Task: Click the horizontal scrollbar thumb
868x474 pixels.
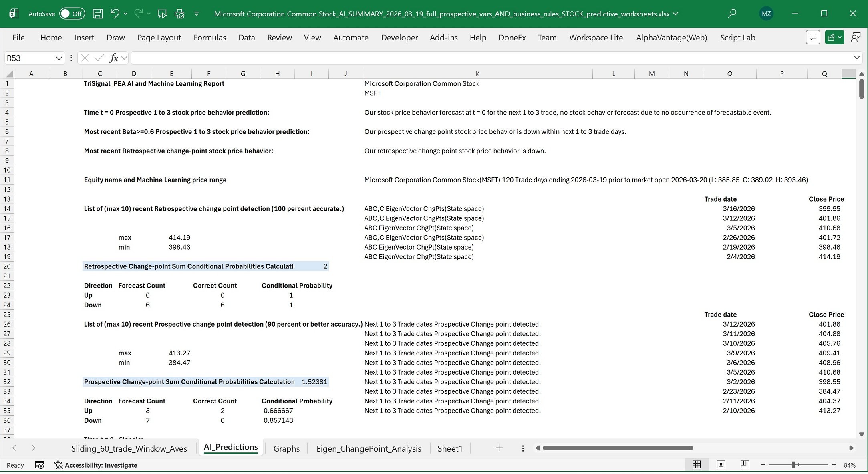Action: pos(618,448)
